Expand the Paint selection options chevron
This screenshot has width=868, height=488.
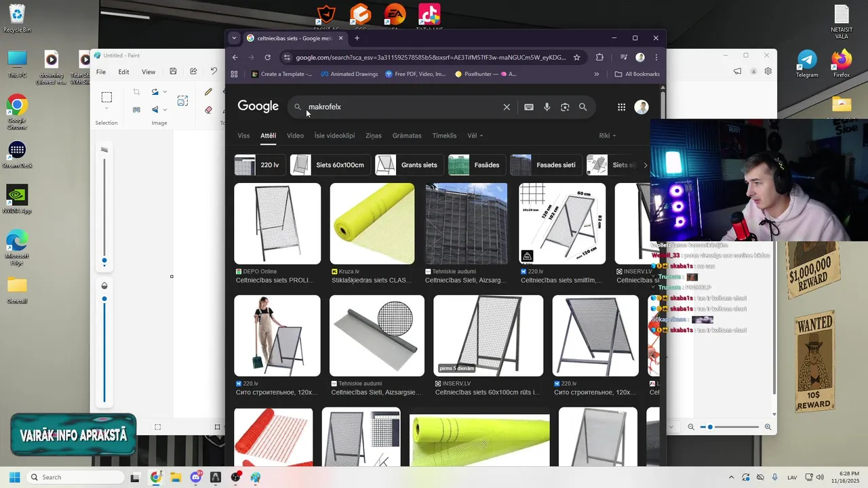click(x=106, y=108)
